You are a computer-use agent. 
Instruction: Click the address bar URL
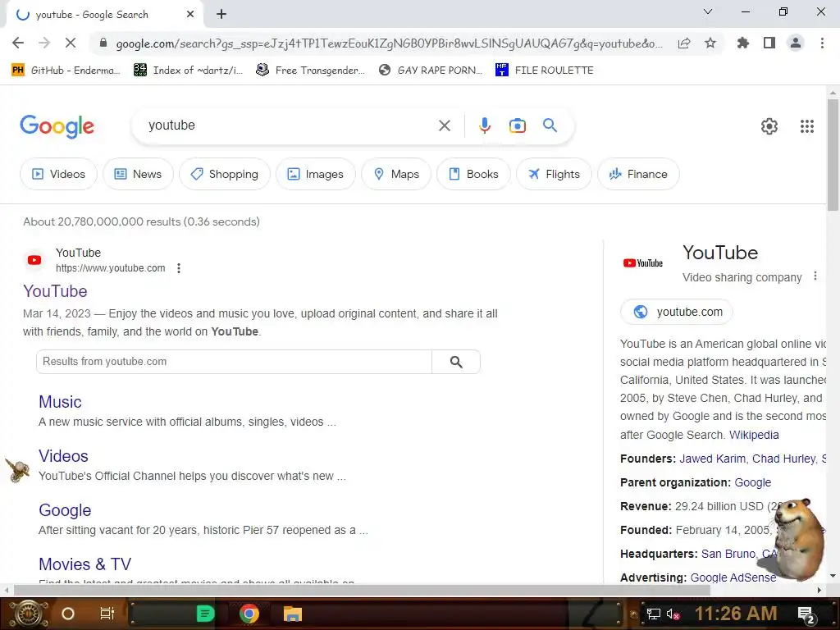tap(389, 43)
